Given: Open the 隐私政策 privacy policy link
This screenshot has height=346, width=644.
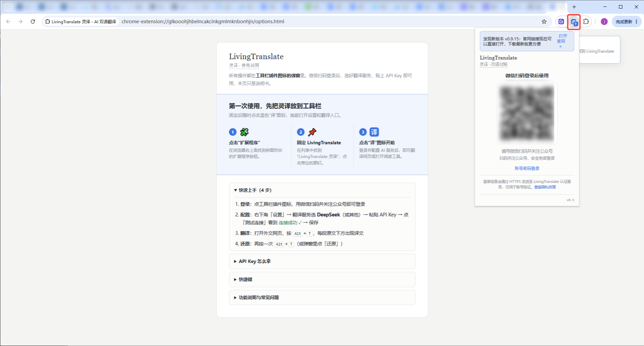Looking at the screenshot, I should coord(549,187).
